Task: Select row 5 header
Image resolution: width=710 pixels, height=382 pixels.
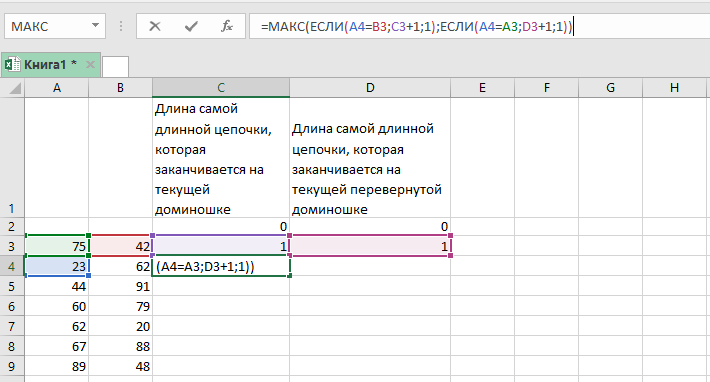Action: [x=12, y=286]
